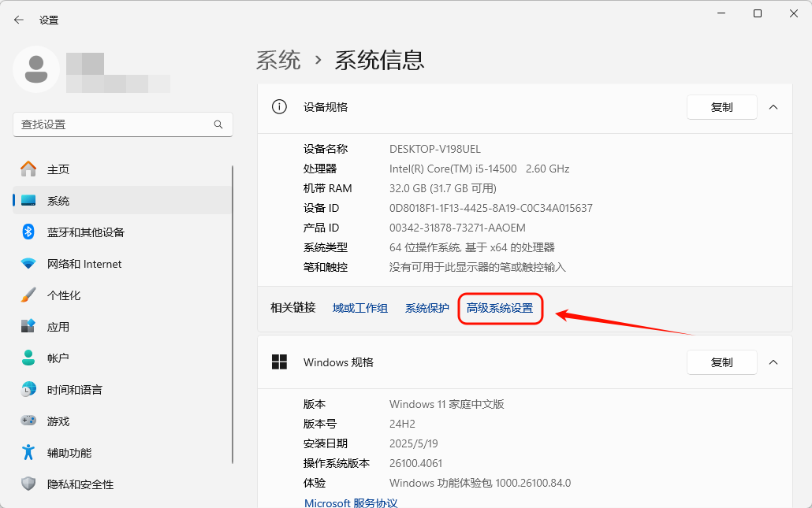The width and height of the screenshot is (812, 508).
Task: Click device ID value 0D8018F1-1F13-4425-8A19-C0C34A015637
Action: [491, 208]
